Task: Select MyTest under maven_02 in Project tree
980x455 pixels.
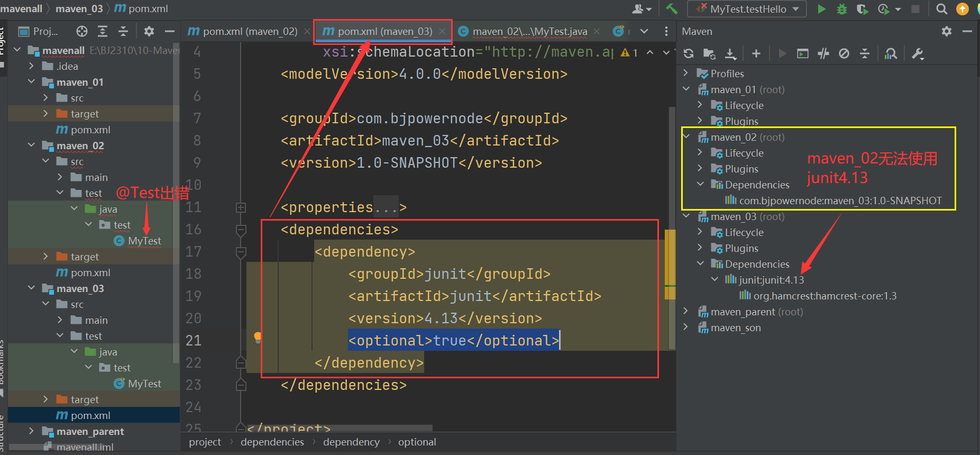Action: [138, 241]
